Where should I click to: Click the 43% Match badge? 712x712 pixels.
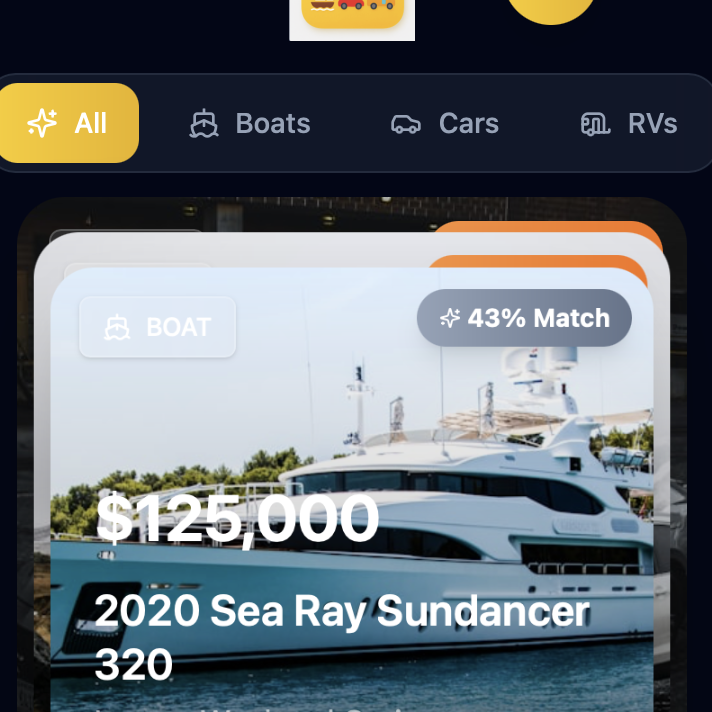pyautogui.click(x=524, y=318)
